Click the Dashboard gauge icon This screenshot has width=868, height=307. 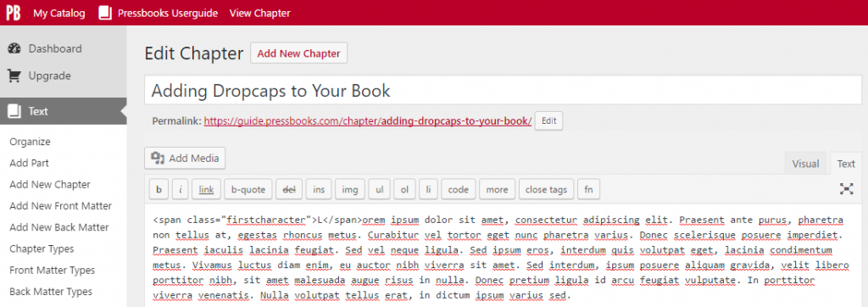point(14,49)
